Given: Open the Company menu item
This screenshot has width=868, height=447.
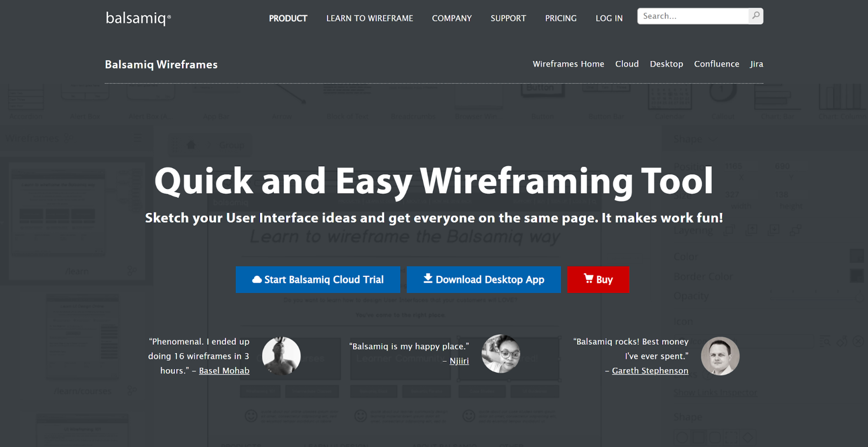Looking at the screenshot, I should (x=452, y=18).
